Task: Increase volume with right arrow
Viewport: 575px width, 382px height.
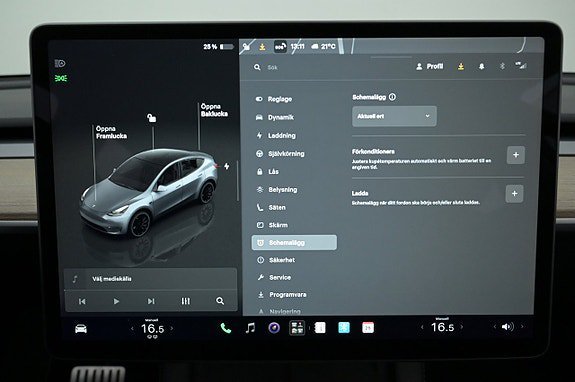Action: (x=522, y=327)
